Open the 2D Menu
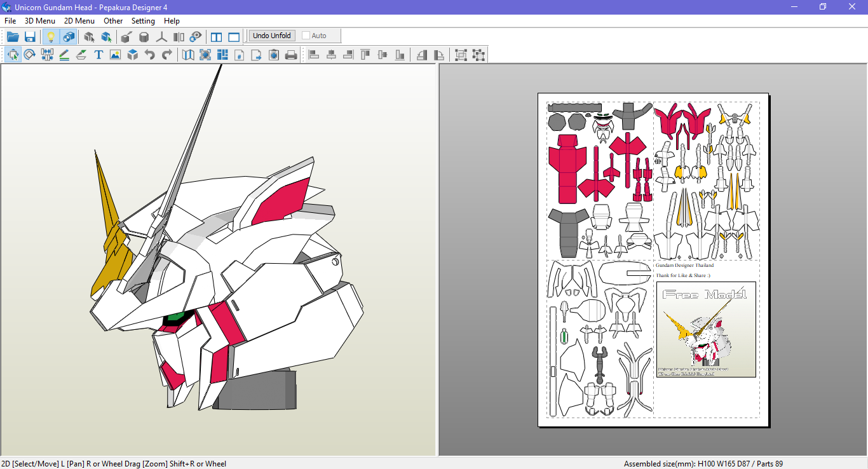The width and height of the screenshot is (868, 469). pos(79,20)
